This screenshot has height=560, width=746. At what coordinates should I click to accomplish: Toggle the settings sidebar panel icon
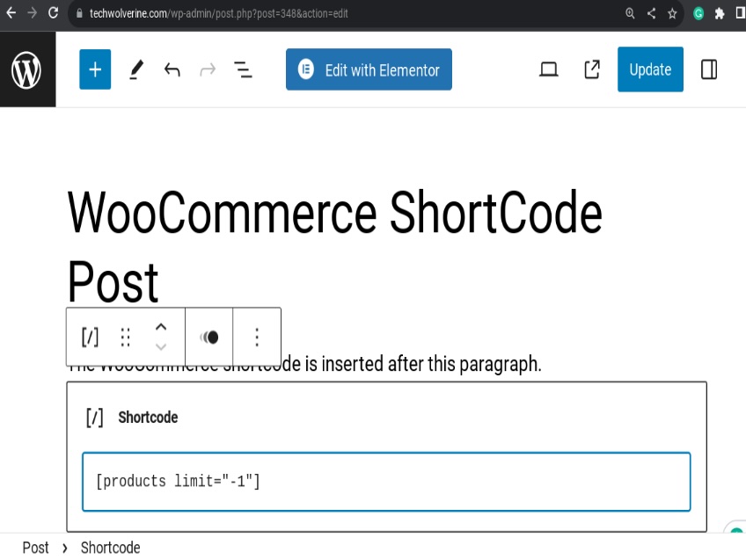[709, 69]
